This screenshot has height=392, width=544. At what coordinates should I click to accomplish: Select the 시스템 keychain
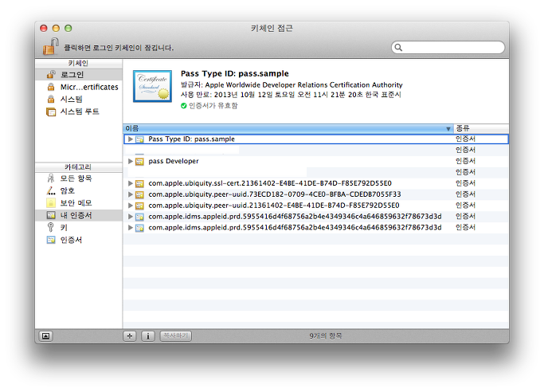pos(79,100)
